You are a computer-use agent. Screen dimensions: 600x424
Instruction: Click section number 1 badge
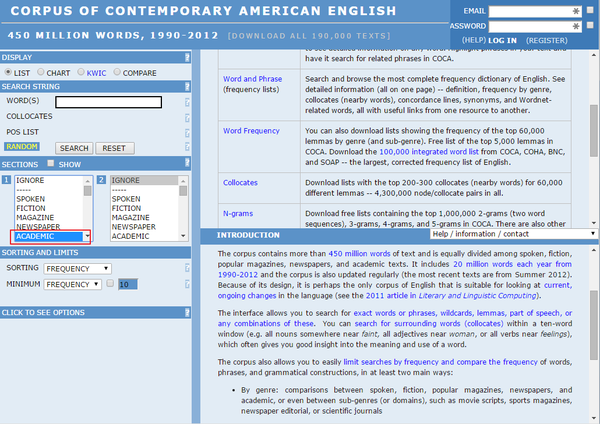(6, 179)
